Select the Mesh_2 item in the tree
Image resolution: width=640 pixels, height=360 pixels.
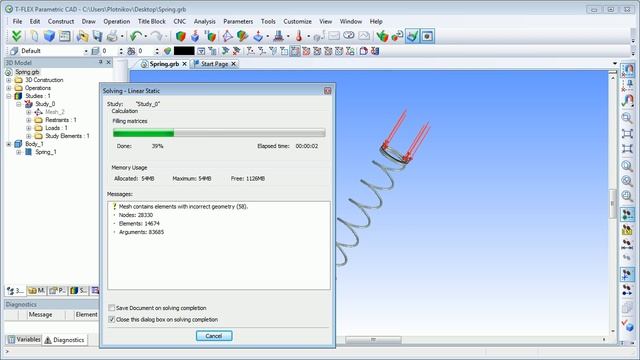tap(55, 112)
